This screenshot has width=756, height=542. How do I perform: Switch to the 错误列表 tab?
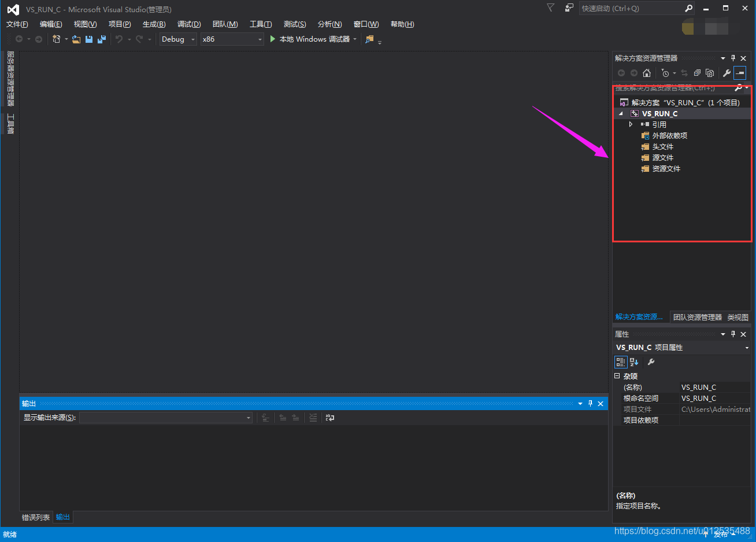point(36,517)
